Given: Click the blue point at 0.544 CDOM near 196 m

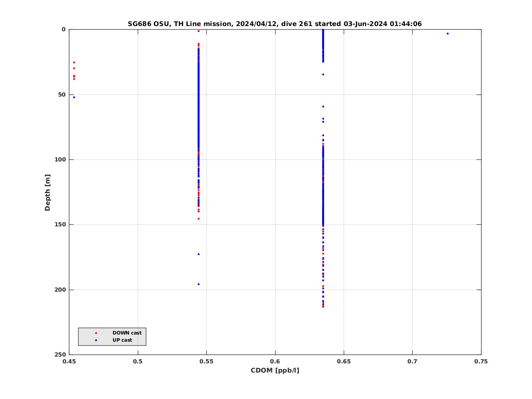Looking at the screenshot, I should [x=198, y=284].
